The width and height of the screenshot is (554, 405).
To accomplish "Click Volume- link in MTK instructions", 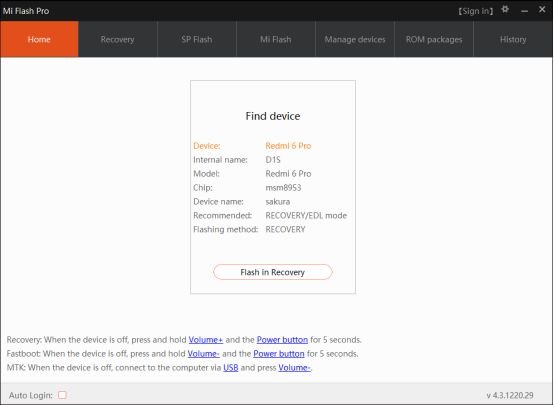I will pos(294,368).
